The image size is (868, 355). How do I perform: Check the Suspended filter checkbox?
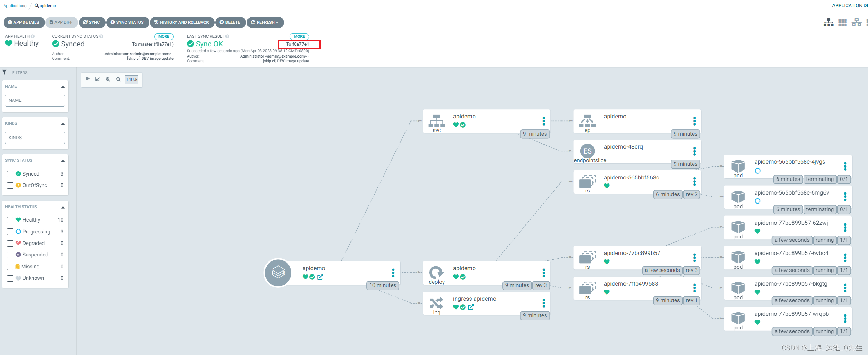point(10,255)
